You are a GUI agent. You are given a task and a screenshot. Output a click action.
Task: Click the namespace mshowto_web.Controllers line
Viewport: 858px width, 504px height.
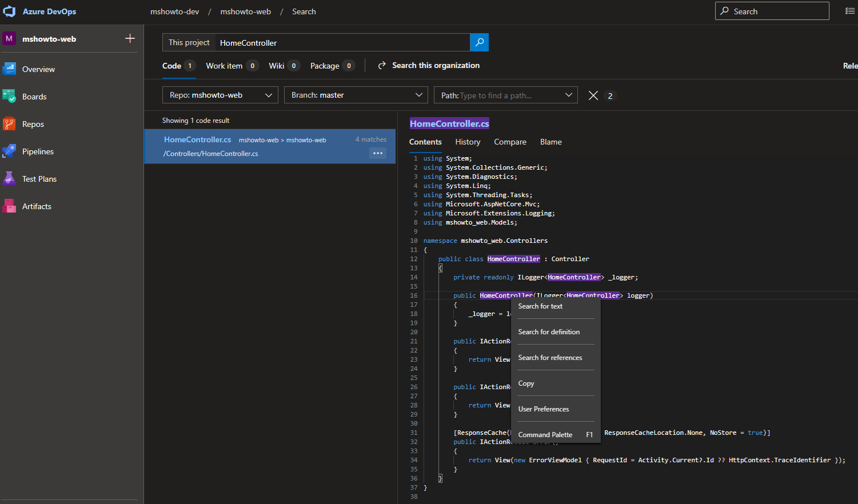(485, 241)
